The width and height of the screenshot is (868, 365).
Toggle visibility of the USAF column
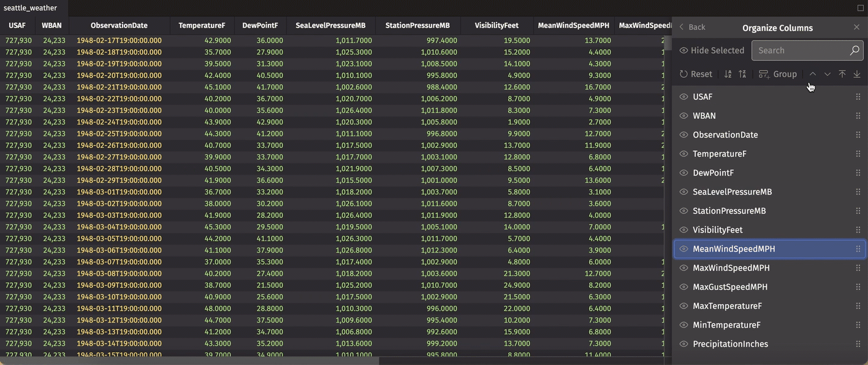pyautogui.click(x=683, y=97)
